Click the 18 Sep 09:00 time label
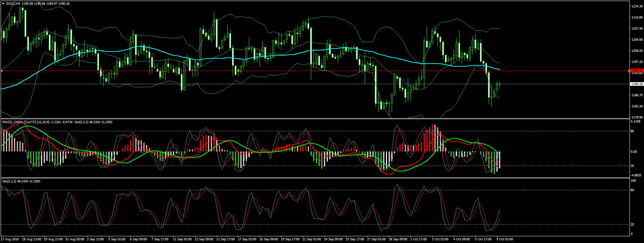Viewport: 644px width, 243px height. click(269, 239)
